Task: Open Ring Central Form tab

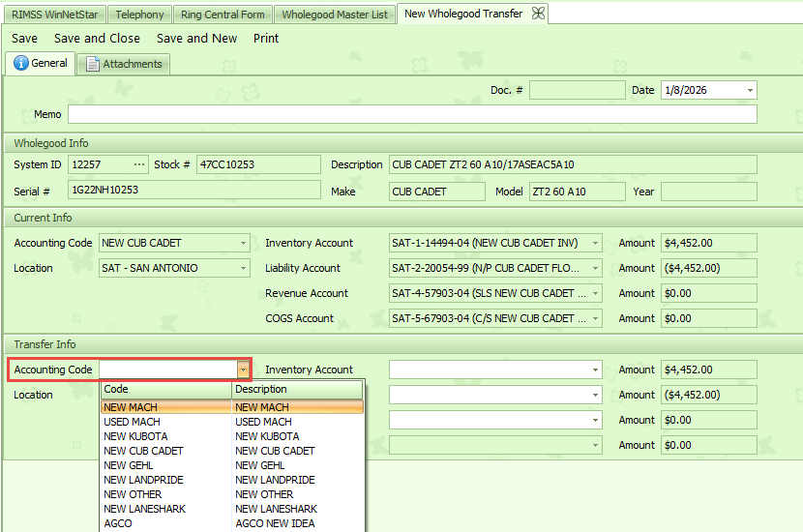Action: pyautogui.click(x=223, y=15)
